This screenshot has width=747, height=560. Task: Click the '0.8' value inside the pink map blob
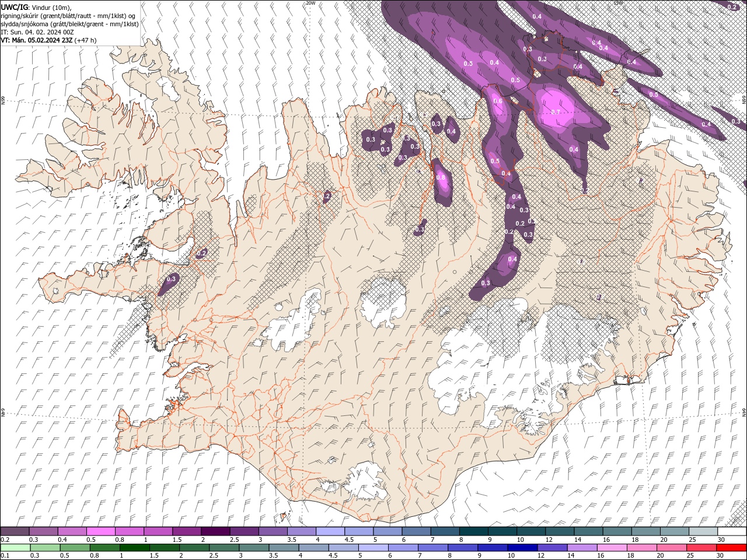(x=441, y=177)
